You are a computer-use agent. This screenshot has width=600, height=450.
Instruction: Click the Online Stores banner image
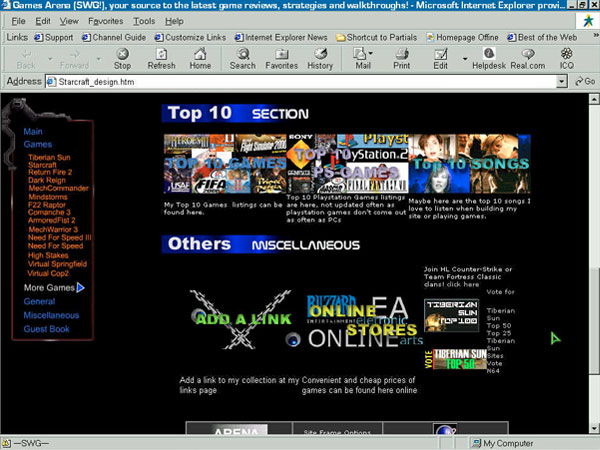(362, 322)
